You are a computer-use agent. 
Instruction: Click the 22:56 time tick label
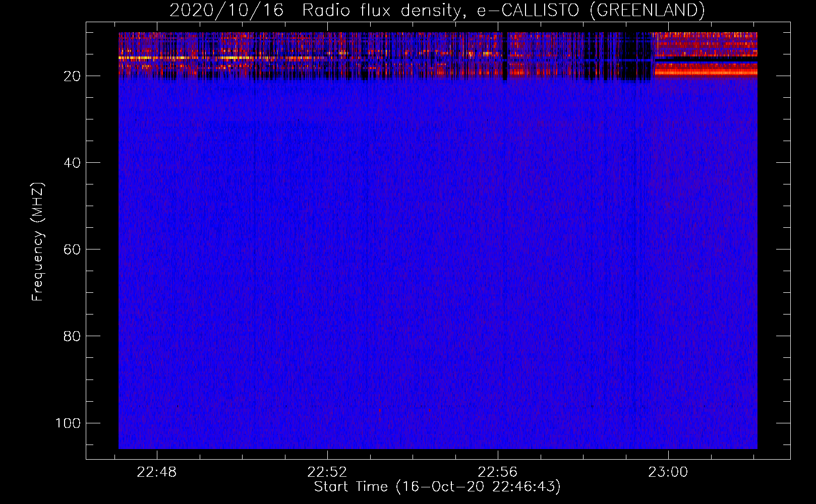pyautogui.click(x=498, y=472)
